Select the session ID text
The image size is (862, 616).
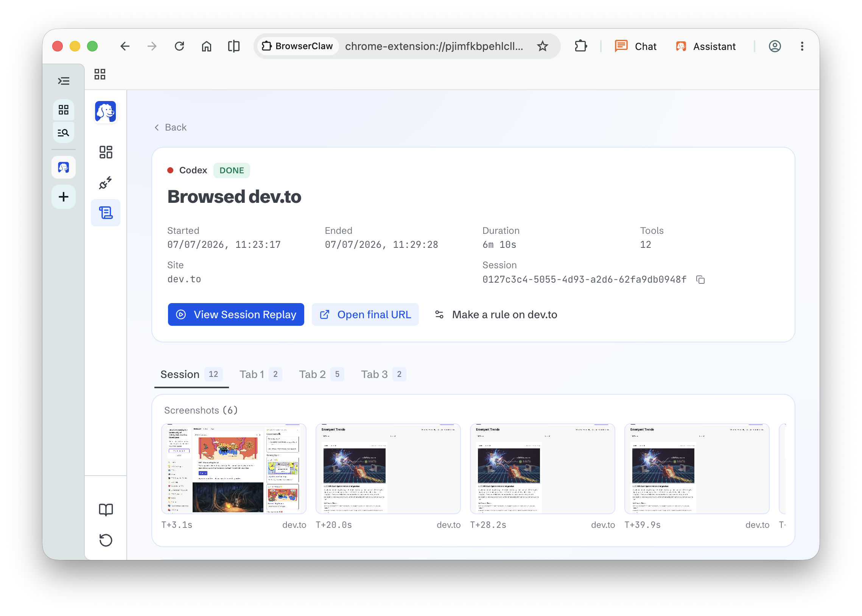(x=584, y=280)
